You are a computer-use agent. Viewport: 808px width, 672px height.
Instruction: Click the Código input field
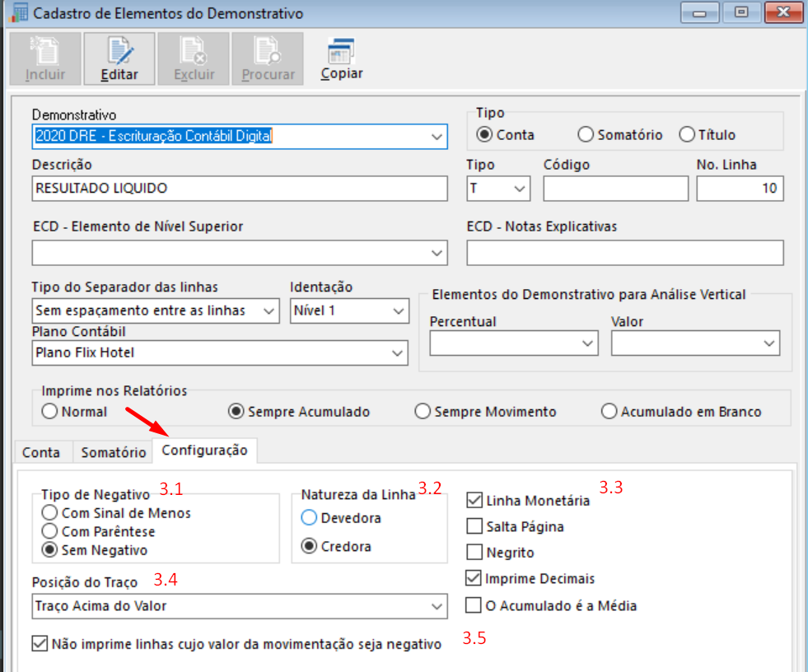(615, 189)
